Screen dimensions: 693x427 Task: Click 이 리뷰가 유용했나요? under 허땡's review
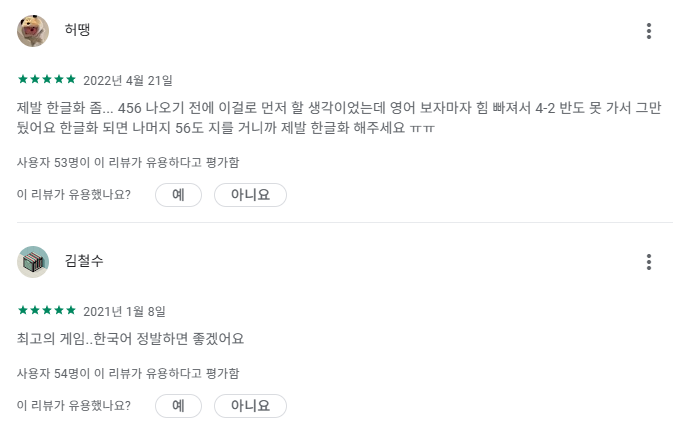coord(74,194)
